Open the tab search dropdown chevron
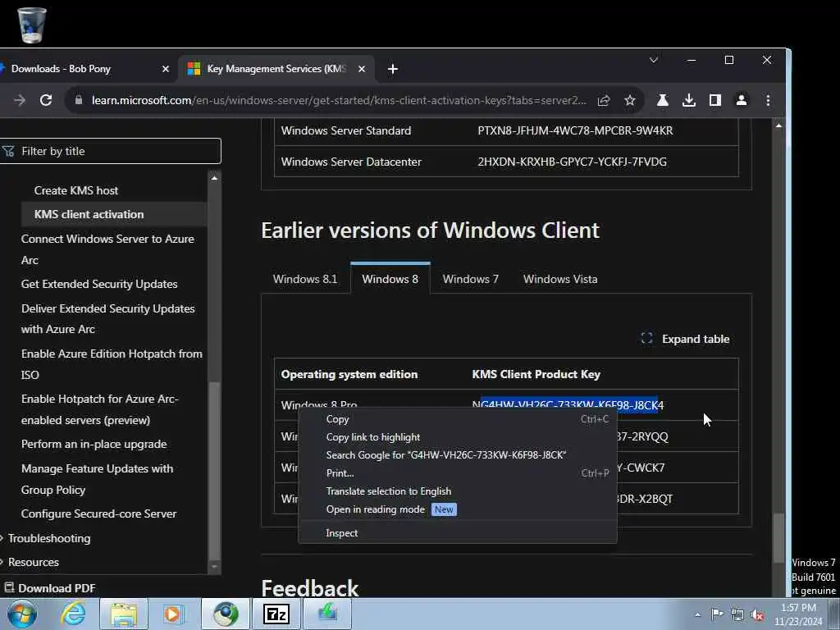Screen dimensions: 840x630 pyautogui.click(x=654, y=60)
